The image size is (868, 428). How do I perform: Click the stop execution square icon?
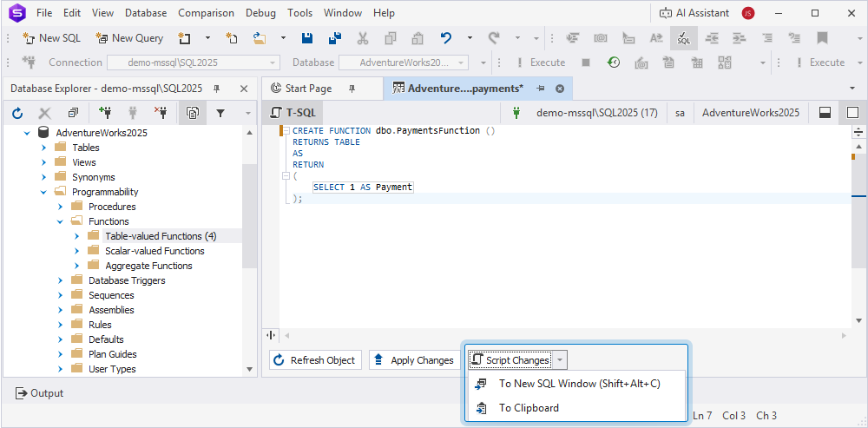(x=586, y=63)
